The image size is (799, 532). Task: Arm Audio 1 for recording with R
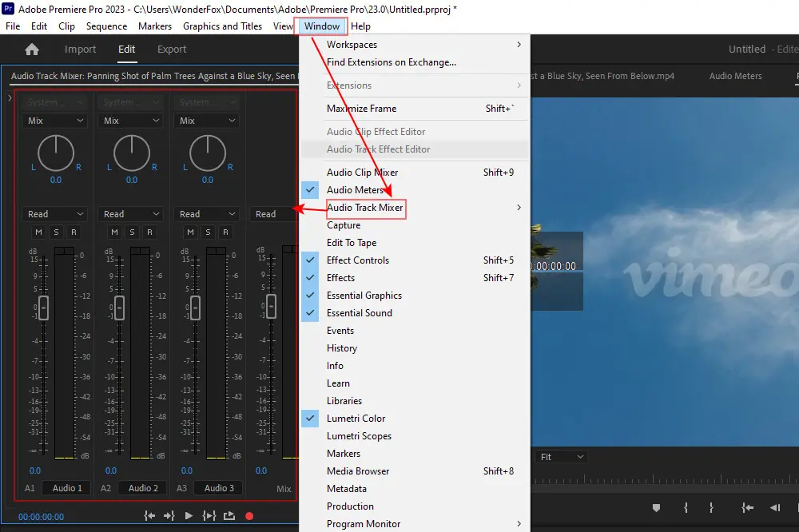[x=74, y=232]
